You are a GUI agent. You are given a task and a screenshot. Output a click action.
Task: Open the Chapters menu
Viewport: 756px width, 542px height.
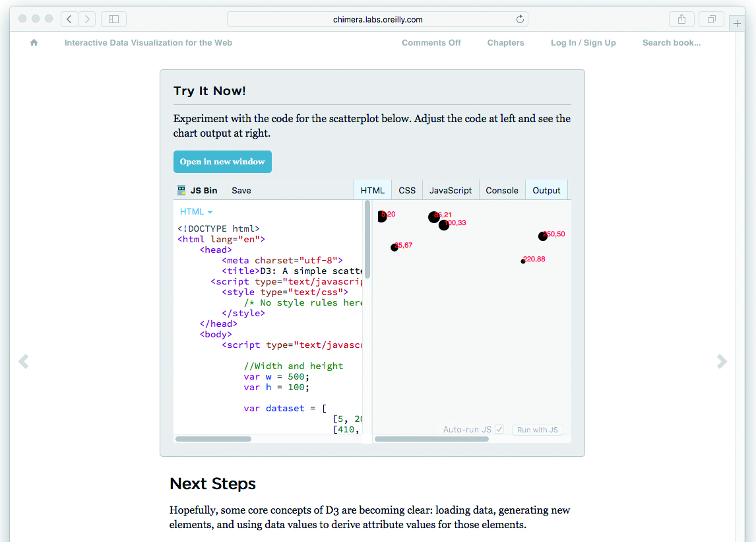[x=505, y=43]
